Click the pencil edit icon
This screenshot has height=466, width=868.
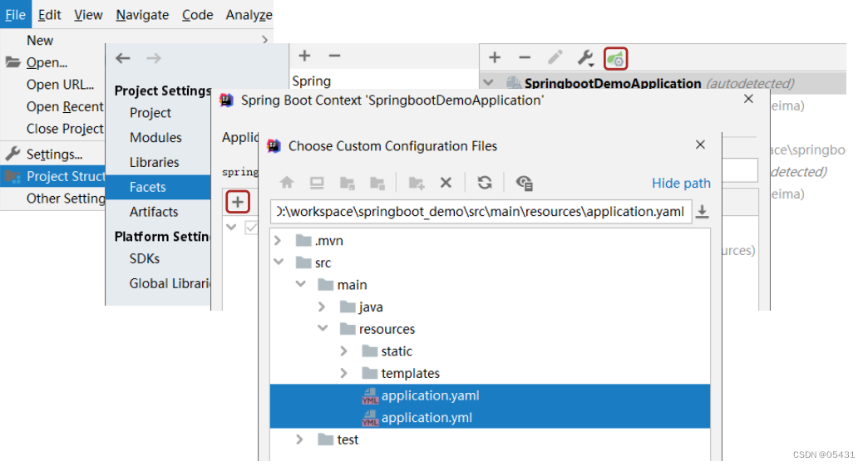point(555,57)
